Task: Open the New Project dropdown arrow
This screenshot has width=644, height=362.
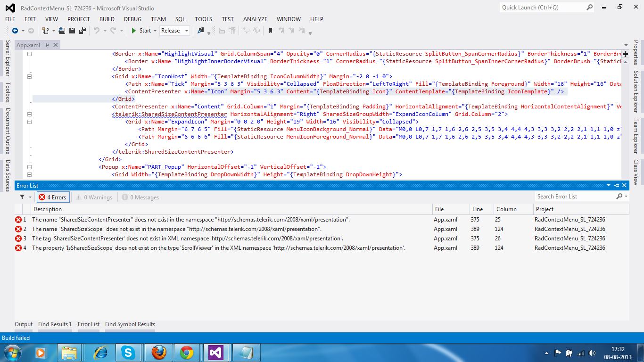Action: click(53, 31)
